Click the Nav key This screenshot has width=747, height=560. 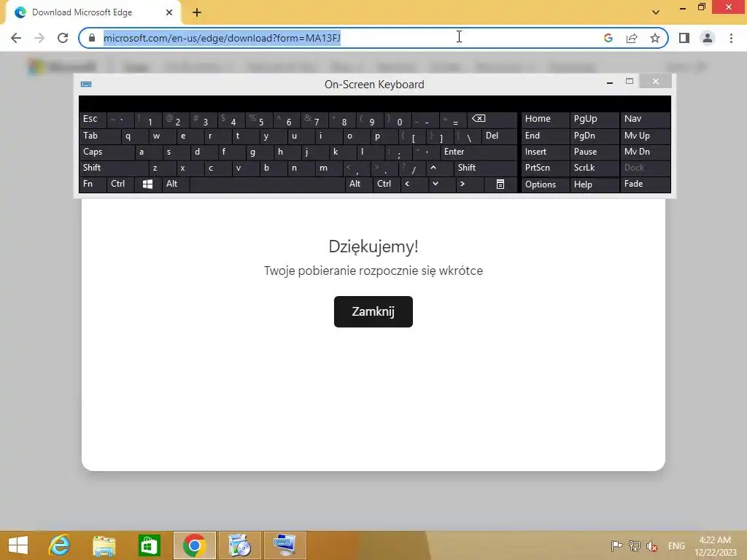(x=645, y=119)
